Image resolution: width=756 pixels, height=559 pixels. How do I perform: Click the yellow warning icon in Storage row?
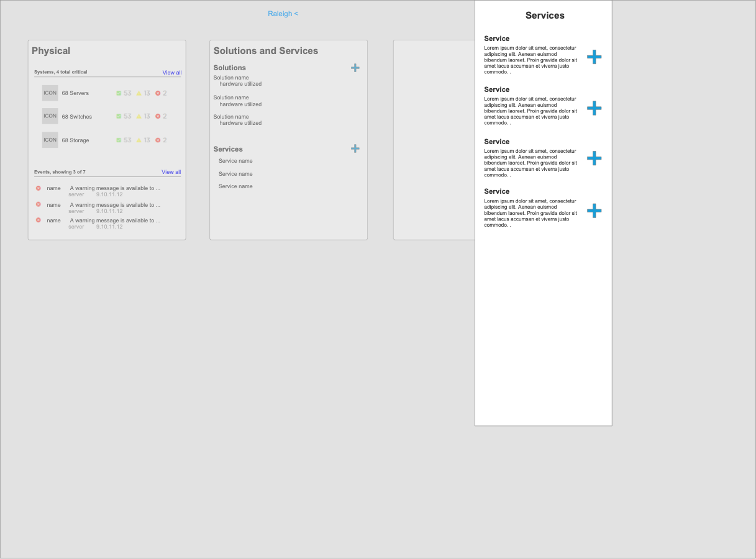point(139,140)
